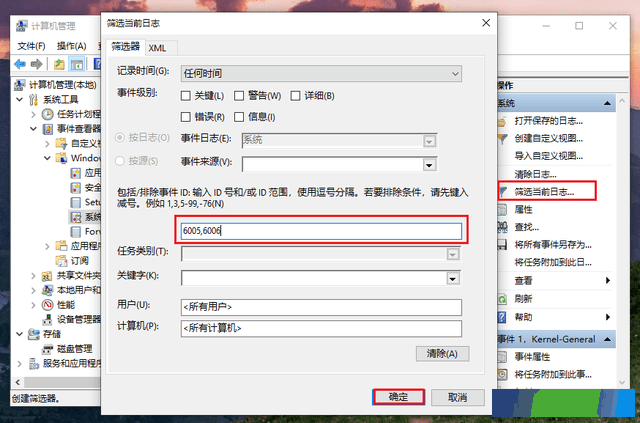This screenshot has height=423, width=640.
Task: Click the back arrow toolbar icon
Action: (20, 64)
